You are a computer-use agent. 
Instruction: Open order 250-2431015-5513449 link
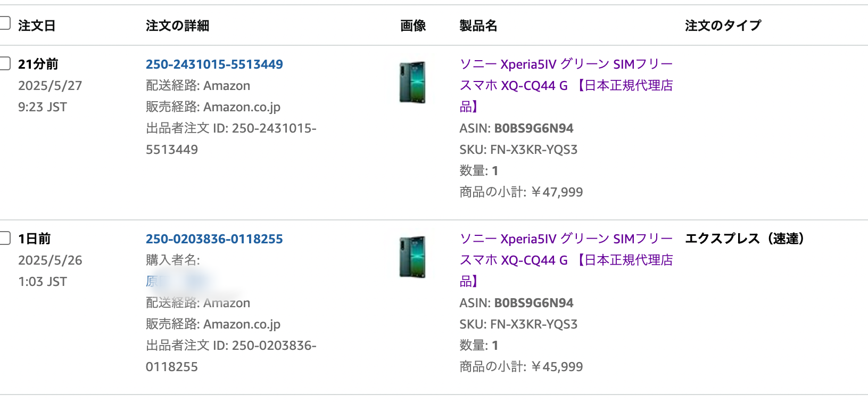point(214,64)
